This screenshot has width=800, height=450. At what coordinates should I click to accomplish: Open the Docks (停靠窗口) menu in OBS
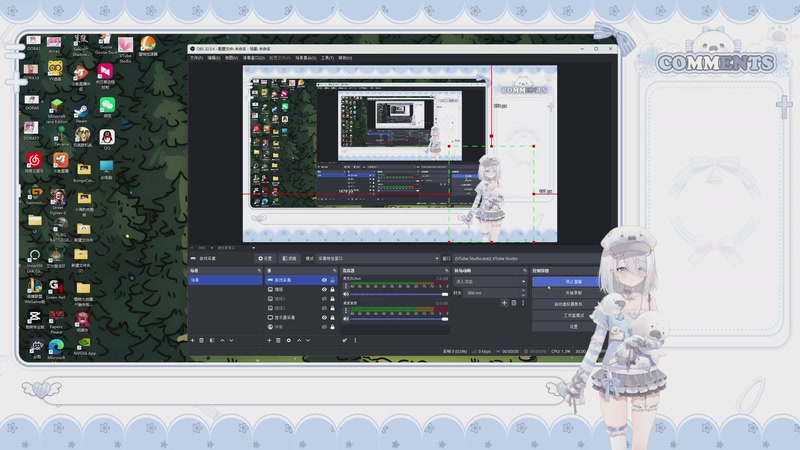(254, 58)
